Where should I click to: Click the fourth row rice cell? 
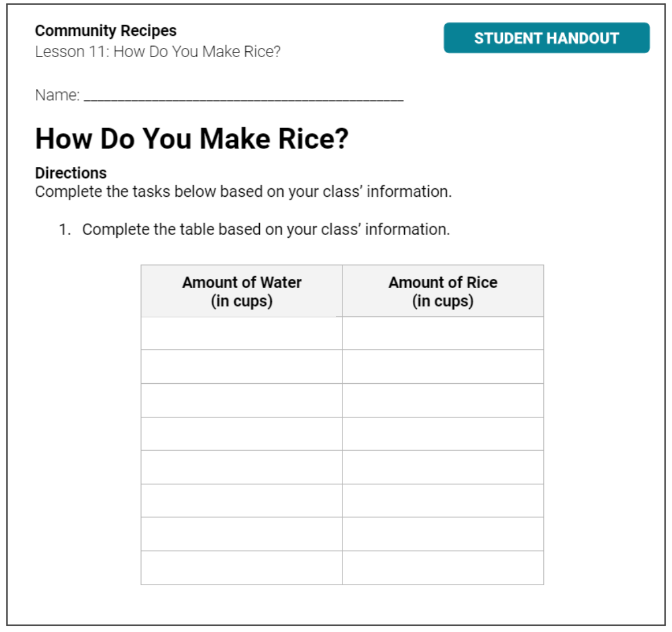(443, 433)
